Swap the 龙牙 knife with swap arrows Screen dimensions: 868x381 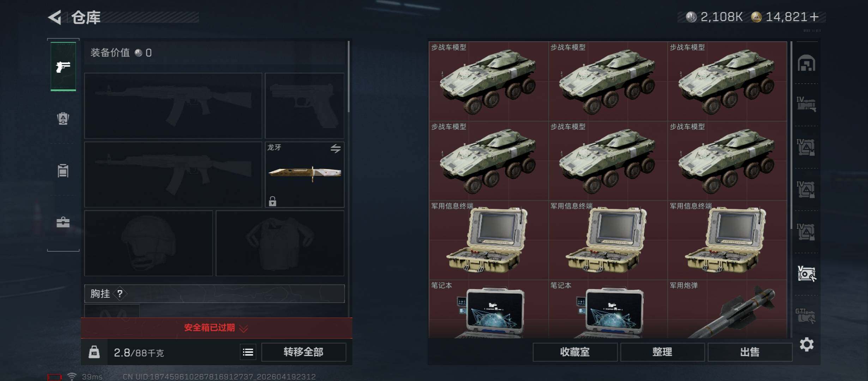336,149
